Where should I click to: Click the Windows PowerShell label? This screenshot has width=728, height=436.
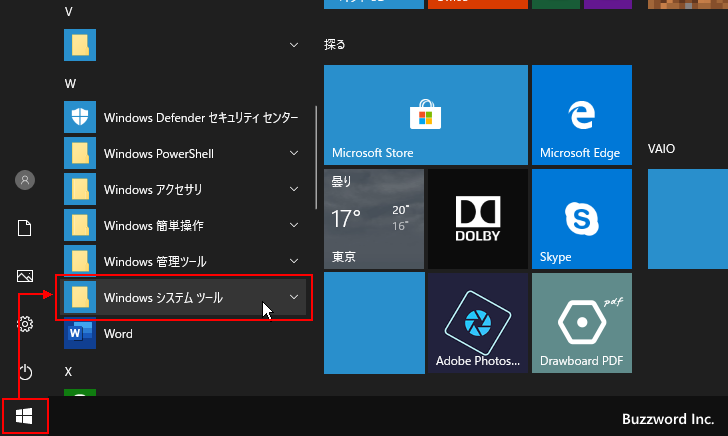(x=159, y=154)
